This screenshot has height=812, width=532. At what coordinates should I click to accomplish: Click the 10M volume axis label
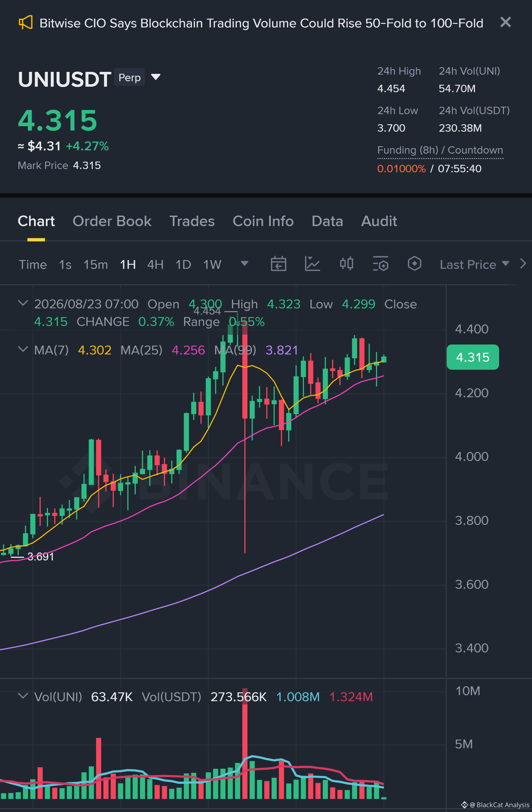(468, 691)
